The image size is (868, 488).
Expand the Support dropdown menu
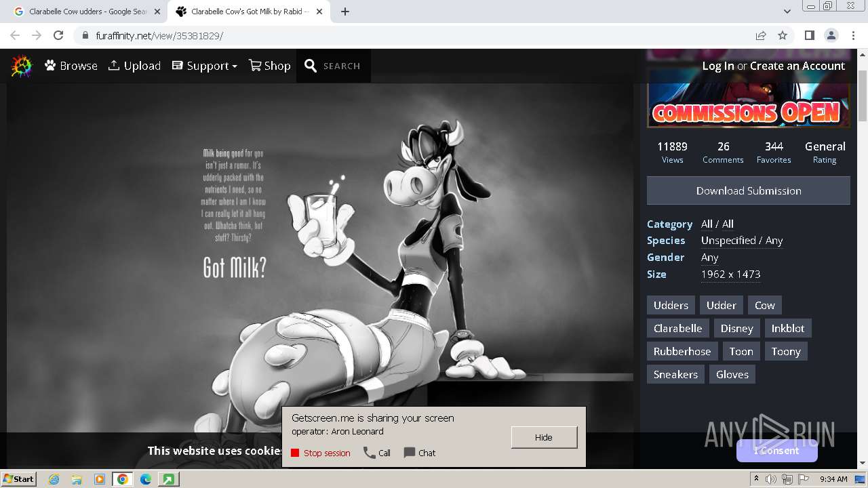204,66
